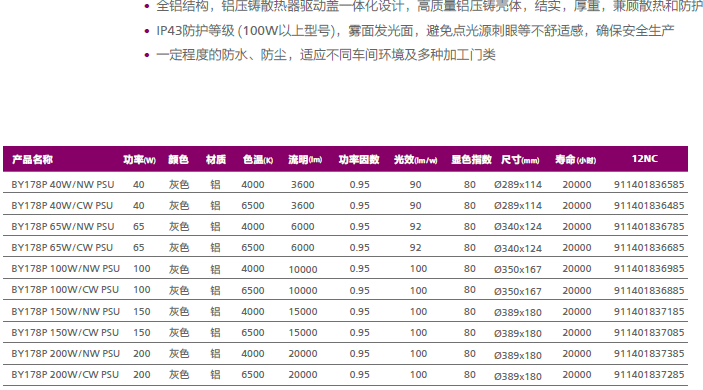The height and width of the screenshot is (390, 703).
Task: Click the 色温(K) column header
Action: tap(258, 160)
